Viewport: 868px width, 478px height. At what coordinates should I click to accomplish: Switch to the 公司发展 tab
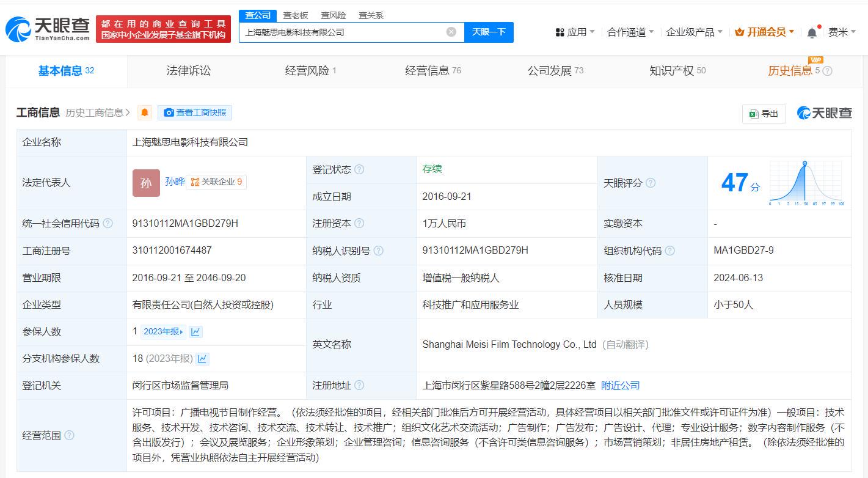[x=555, y=71]
